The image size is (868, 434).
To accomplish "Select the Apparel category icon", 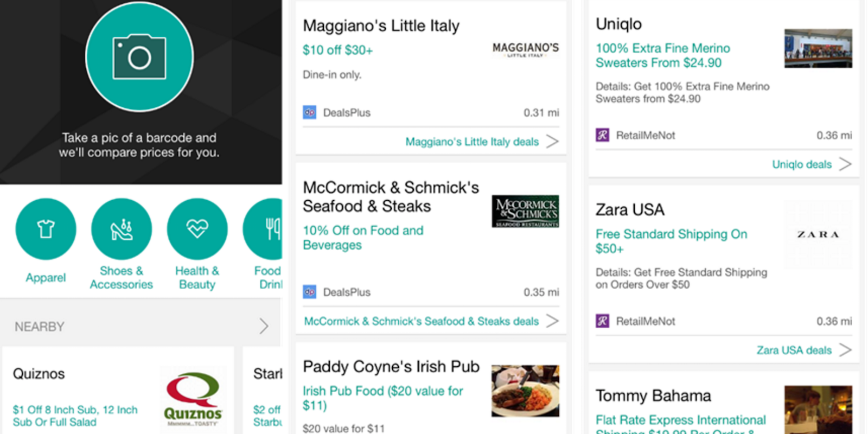I will [46, 228].
